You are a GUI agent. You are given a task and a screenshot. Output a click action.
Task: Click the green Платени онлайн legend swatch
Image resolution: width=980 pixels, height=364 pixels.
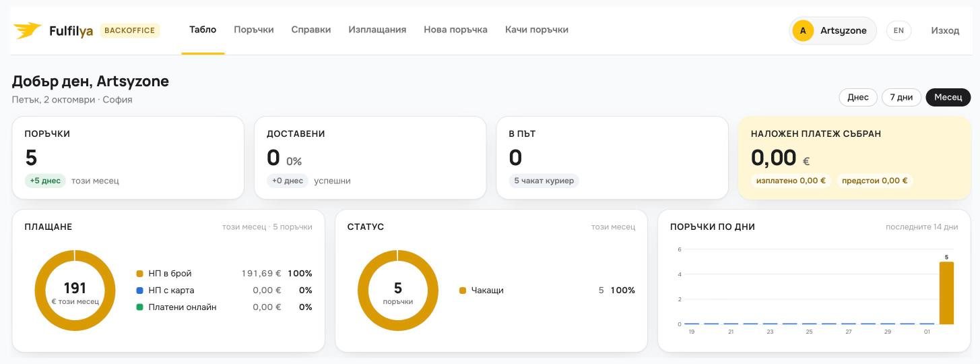139,307
